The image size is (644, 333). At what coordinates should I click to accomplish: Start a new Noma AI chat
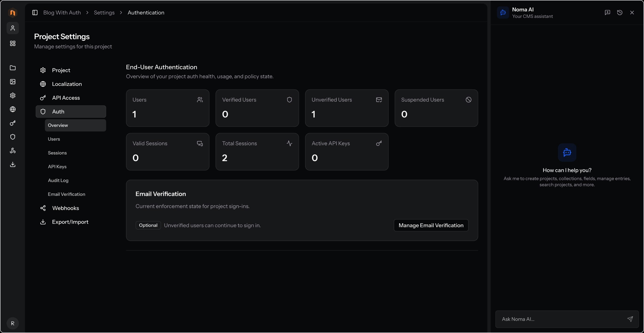[607, 12]
